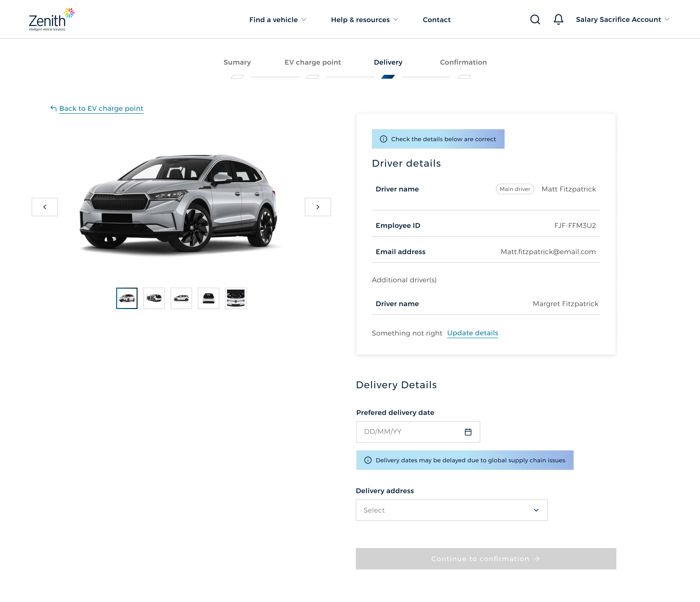Screen dimensions: 700x602
Task: Select the Confirmation step tab
Action: 463,62
